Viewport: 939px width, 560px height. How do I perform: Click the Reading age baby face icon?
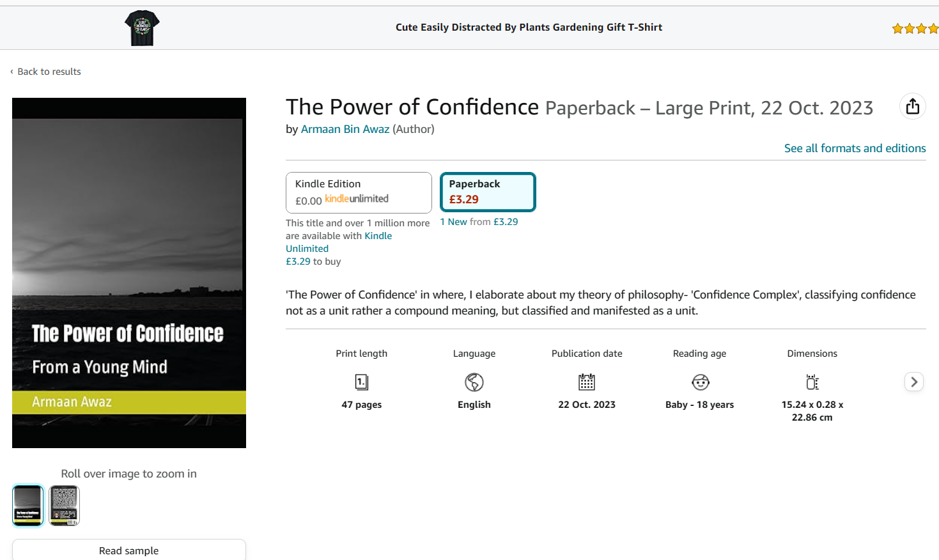[701, 382]
